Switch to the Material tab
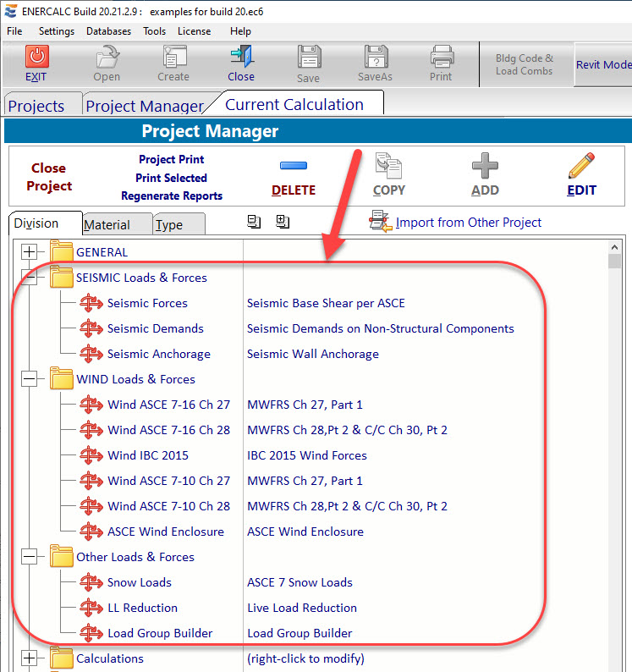Viewport: 632px width, 672px height. point(107,224)
